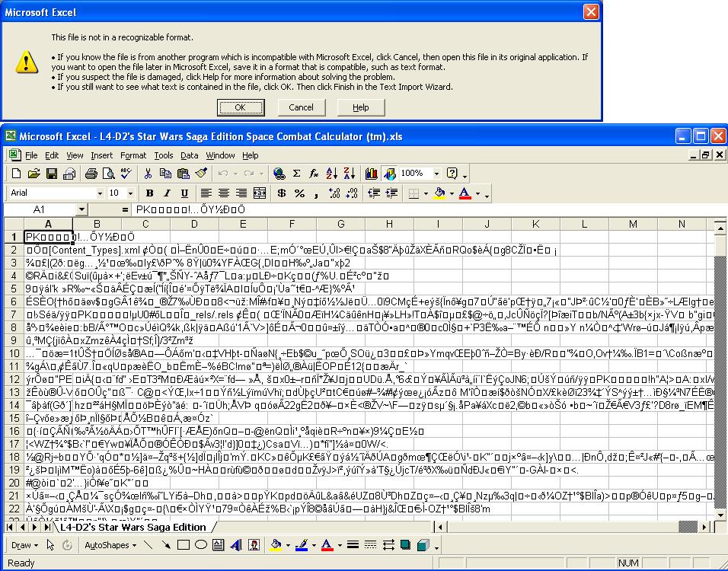
Task: Open the 3-D effects tool
Action: (423, 545)
